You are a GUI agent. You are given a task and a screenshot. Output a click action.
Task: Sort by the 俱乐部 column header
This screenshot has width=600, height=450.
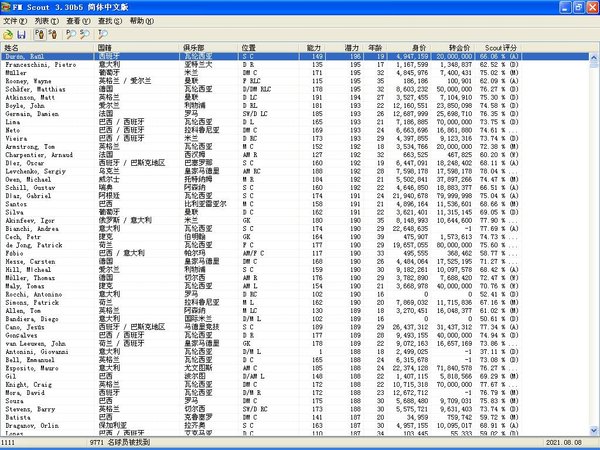pos(210,47)
